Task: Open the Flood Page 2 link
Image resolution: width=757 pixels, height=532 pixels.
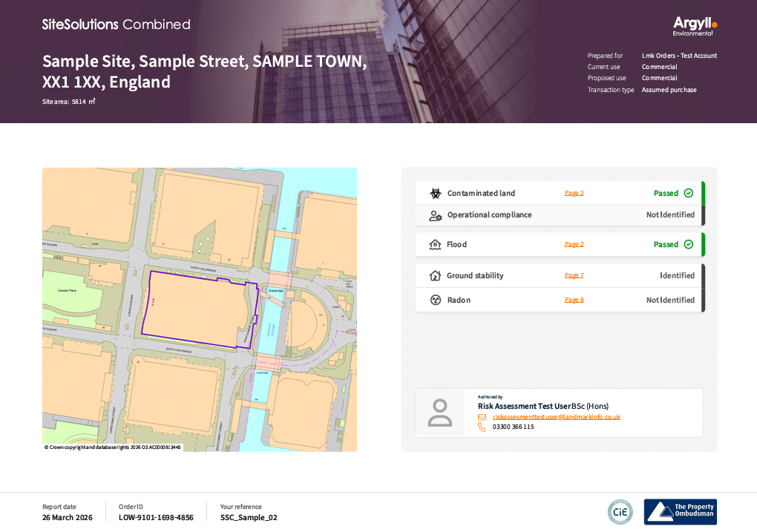Action: click(574, 245)
